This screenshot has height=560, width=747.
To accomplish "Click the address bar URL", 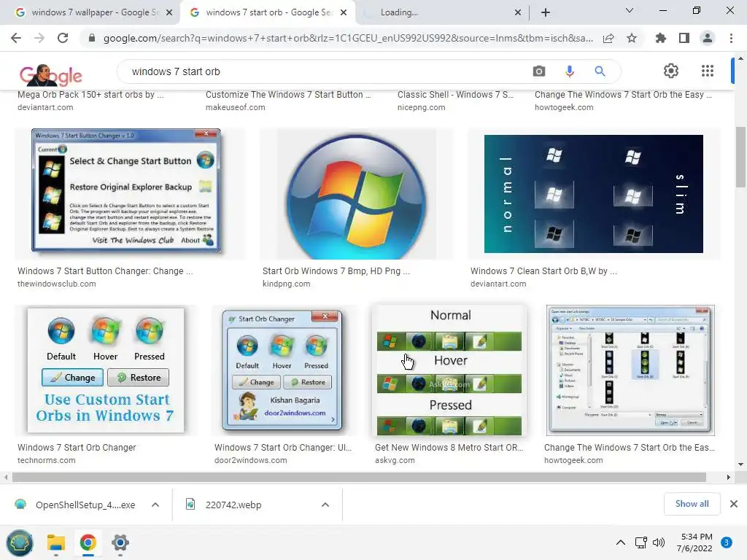I will 348,38.
